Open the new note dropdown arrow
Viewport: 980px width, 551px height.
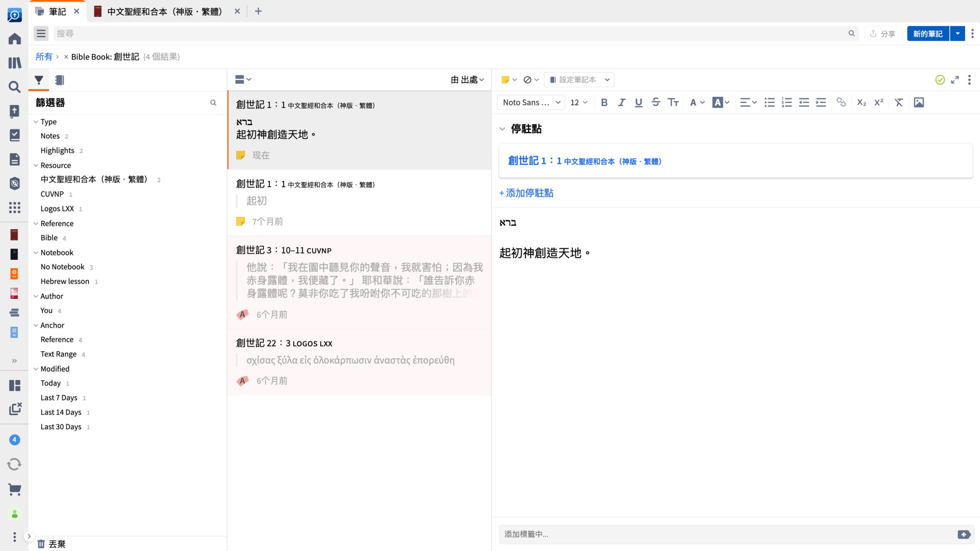click(957, 33)
